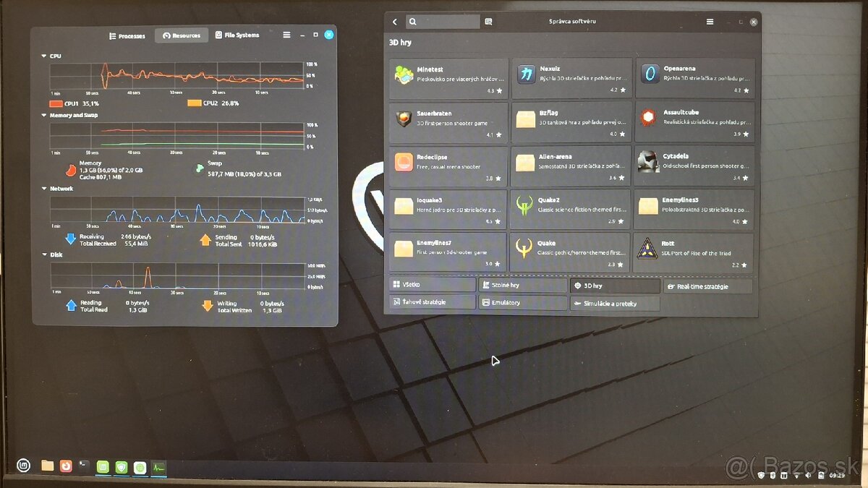Viewport: 868px width, 488px height.
Task: Collapse the Network section
Action: tap(44, 189)
